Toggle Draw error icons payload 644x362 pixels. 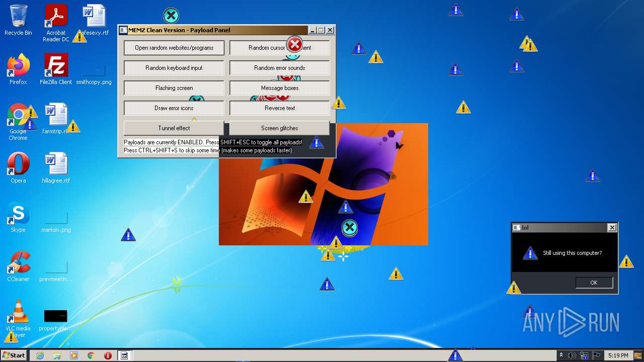(174, 108)
